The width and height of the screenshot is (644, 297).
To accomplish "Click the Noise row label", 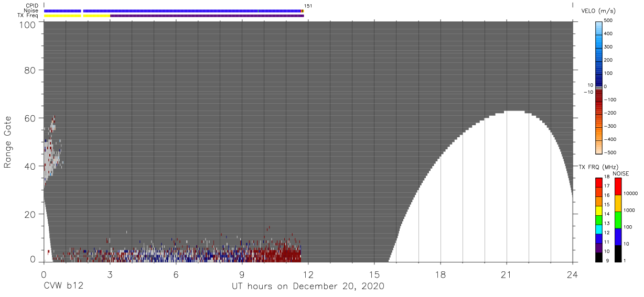I will [x=31, y=10].
